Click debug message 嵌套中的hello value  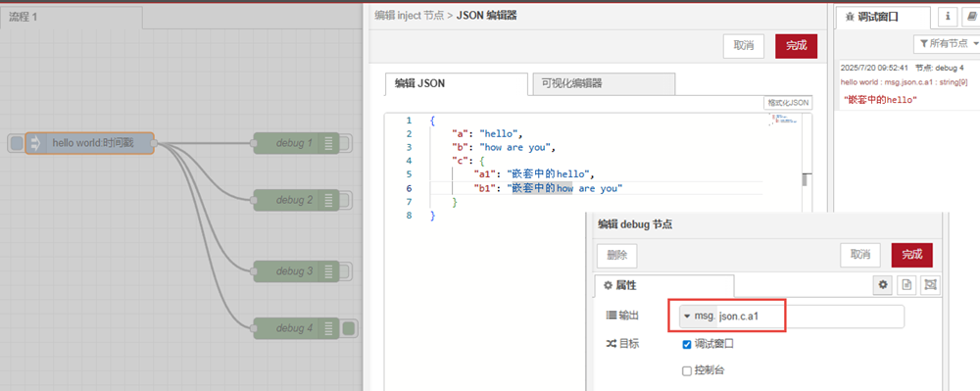880,100
